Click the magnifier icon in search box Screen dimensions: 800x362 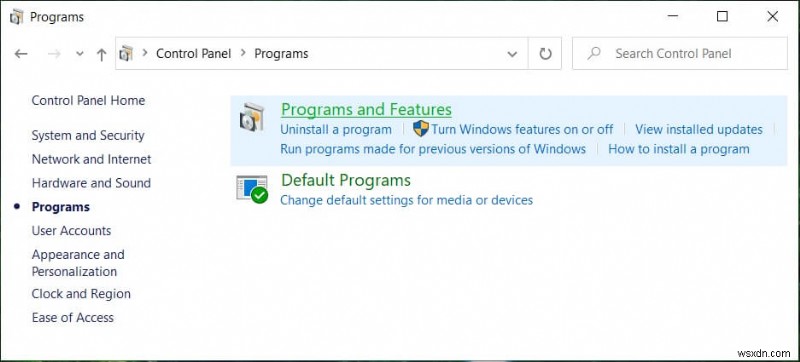[594, 54]
